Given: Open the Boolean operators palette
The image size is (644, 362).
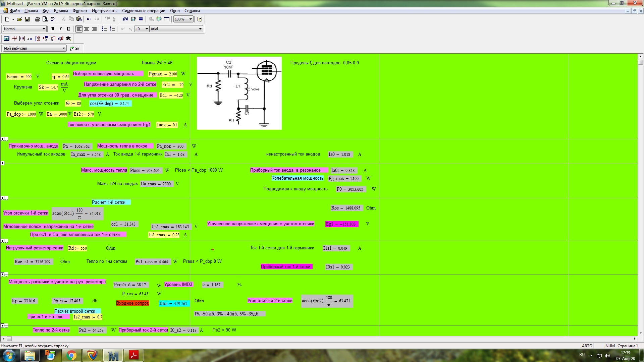Looking at the screenshot, I should 45,39.
